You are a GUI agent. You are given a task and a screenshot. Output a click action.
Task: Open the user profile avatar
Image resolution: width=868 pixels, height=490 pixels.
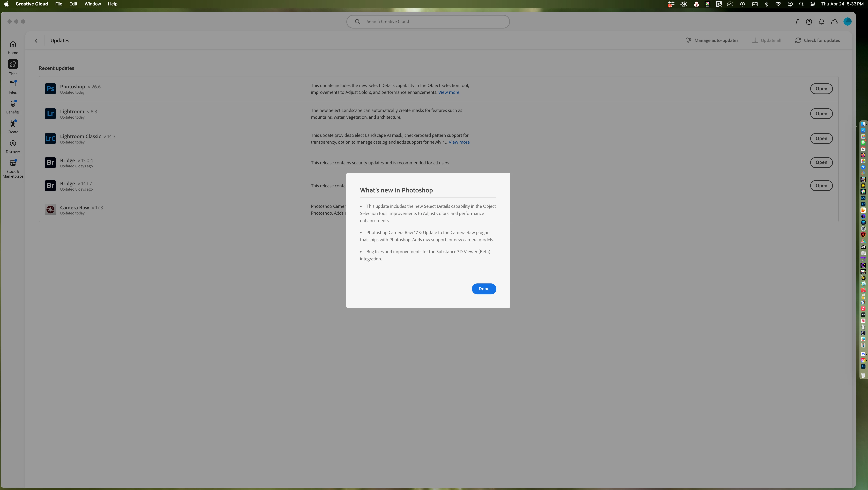point(847,22)
